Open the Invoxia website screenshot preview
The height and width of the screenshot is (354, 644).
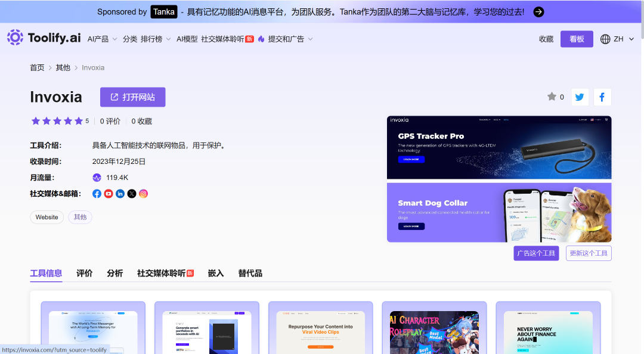click(x=499, y=179)
